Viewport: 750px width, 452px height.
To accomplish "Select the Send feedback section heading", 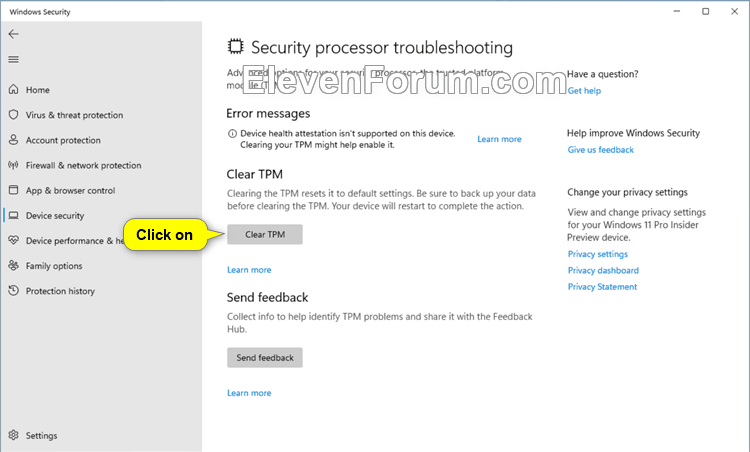I will tap(267, 298).
